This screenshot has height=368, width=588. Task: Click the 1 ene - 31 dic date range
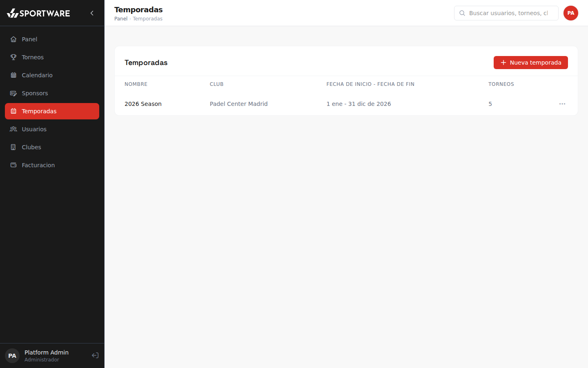click(x=359, y=104)
